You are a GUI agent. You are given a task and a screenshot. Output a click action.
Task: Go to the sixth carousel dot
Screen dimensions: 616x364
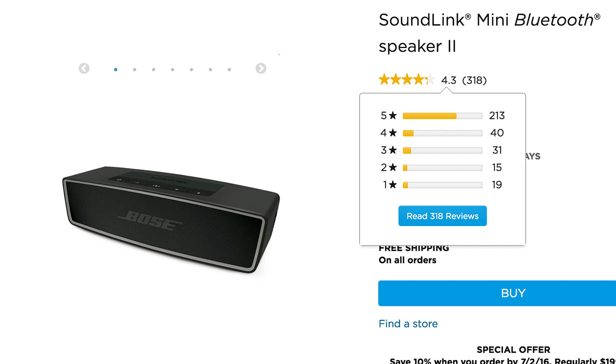tap(210, 69)
